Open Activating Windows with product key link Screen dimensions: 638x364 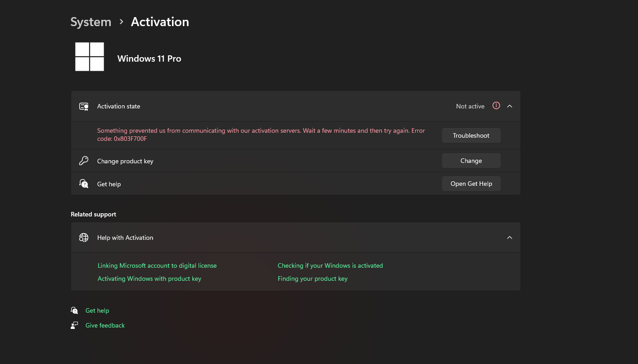tap(149, 279)
